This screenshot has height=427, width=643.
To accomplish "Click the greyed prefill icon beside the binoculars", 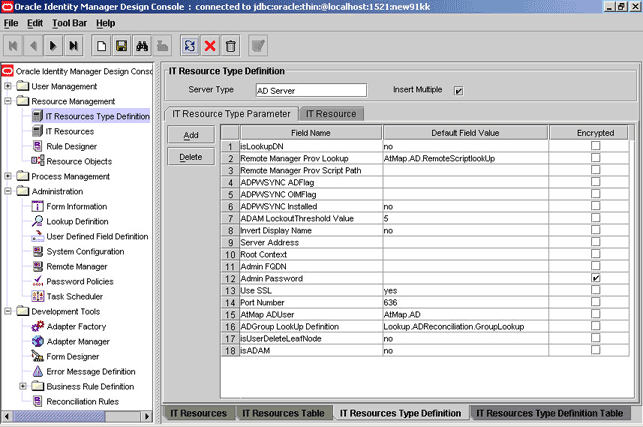I will tap(162, 46).
